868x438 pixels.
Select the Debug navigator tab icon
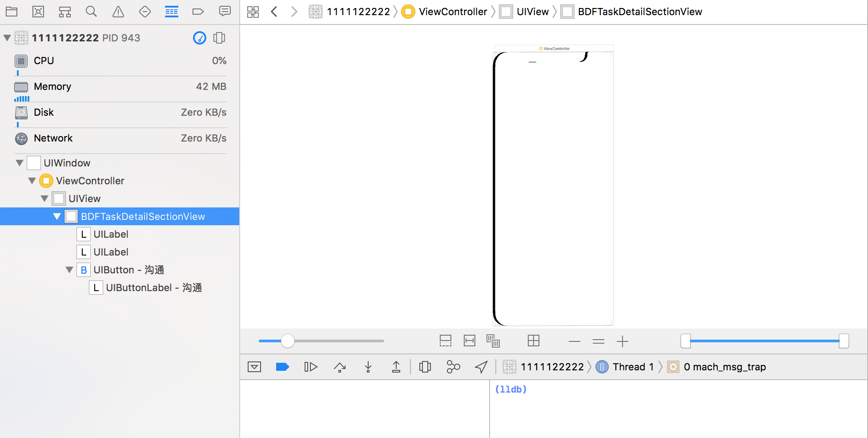pos(172,12)
